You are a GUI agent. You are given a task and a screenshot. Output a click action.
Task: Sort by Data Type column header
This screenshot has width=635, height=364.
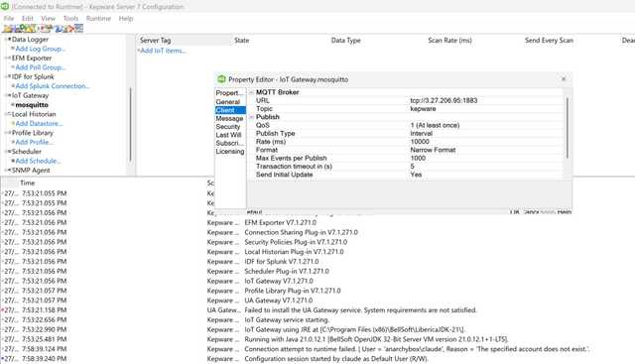(x=345, y=40)
